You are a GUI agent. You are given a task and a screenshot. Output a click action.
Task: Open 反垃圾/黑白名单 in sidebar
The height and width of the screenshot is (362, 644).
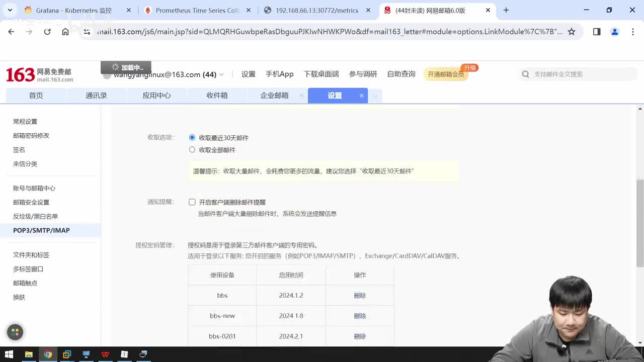[x=35, y=216]
